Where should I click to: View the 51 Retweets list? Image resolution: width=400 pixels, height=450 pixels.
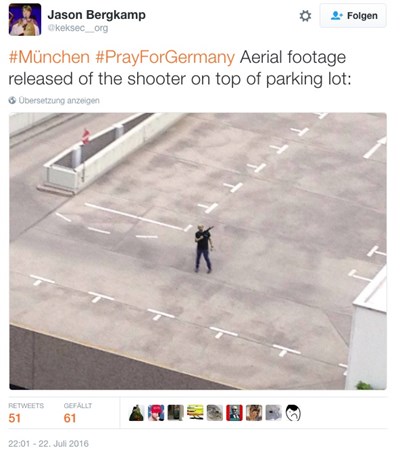click(26, 413)
